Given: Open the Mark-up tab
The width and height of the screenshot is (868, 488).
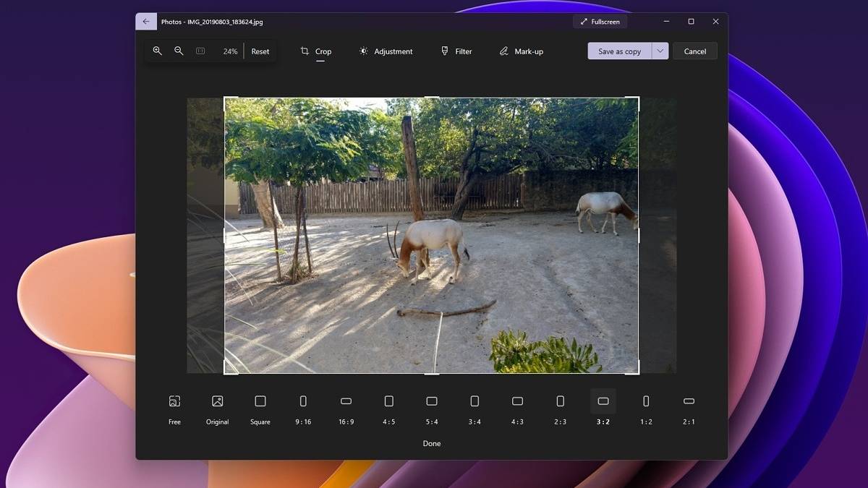Looking at the screenshot, I should [x=521, y=51].
